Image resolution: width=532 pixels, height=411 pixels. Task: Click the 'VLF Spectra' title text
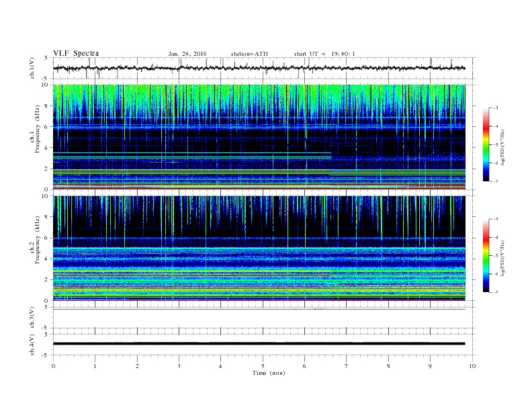coord(76,53)
